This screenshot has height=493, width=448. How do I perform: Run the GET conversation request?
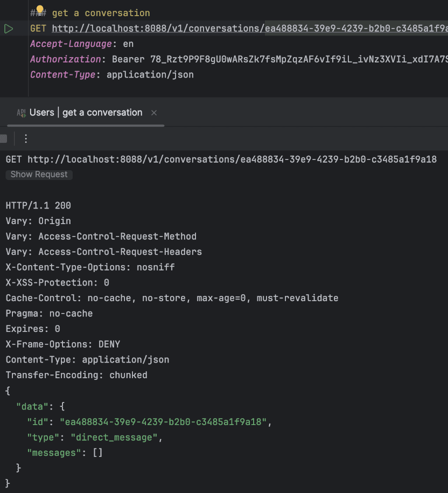click(9, 29)
